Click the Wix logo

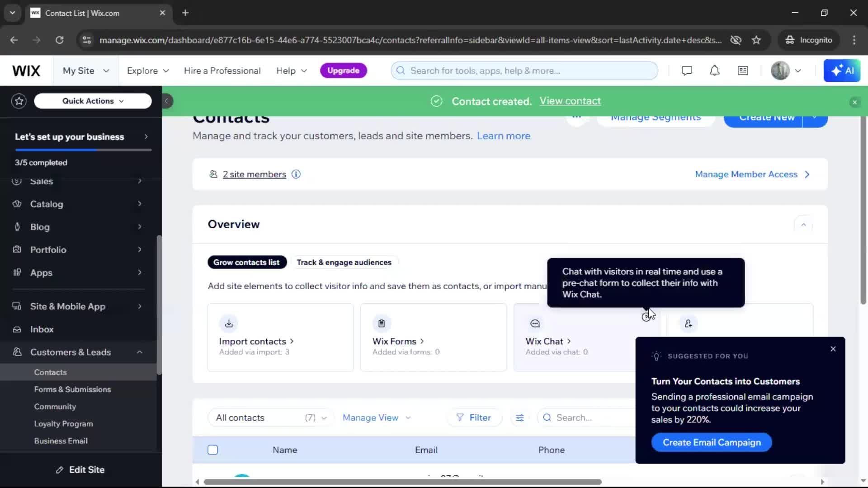point(26,71)
